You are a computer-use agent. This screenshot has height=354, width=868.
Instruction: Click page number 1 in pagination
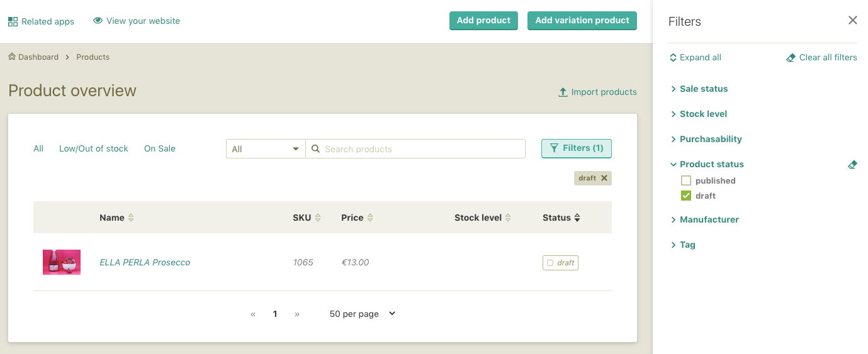click(275, 314)
